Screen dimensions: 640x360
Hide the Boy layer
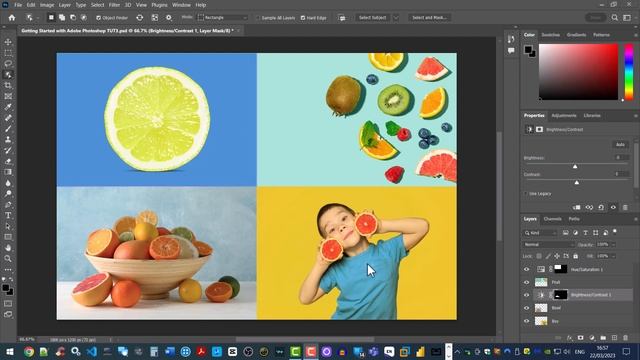point(527,321)
